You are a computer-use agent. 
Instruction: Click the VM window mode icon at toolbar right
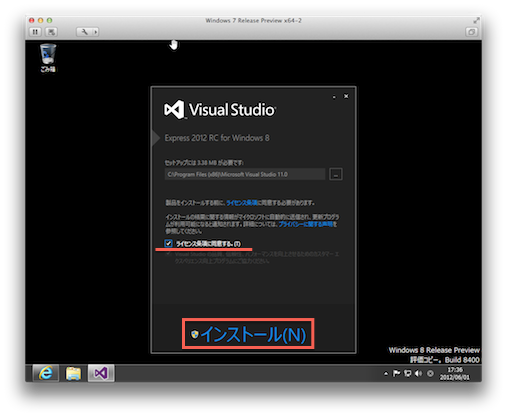[x=471, y=32]
